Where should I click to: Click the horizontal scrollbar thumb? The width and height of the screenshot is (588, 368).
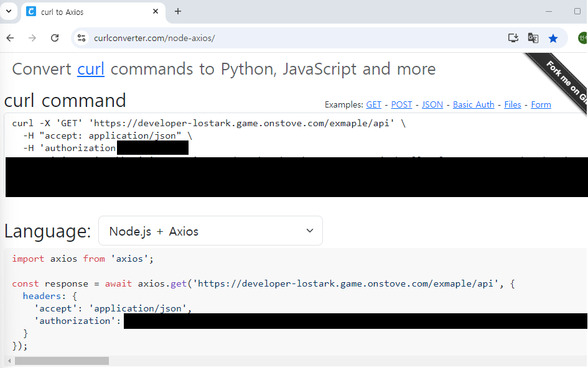point(62,361)
